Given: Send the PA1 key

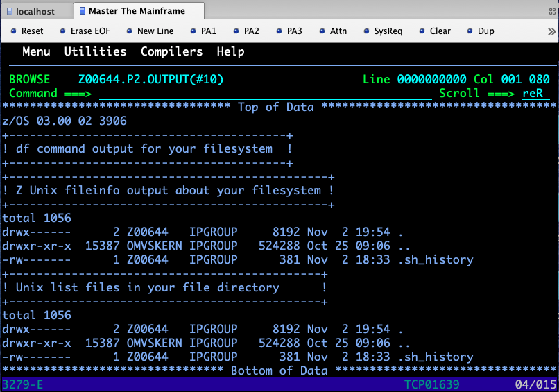Looking at the screenshot, I should click(203, 31).
